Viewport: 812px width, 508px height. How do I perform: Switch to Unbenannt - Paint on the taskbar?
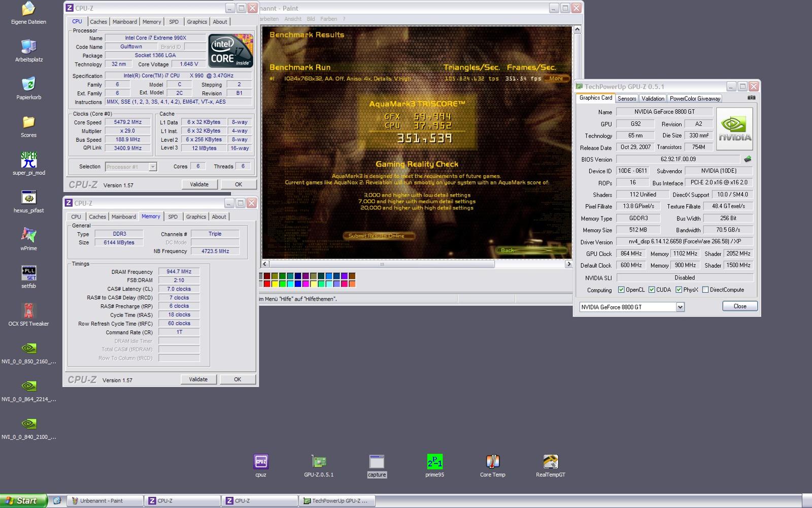click(105, 501)
